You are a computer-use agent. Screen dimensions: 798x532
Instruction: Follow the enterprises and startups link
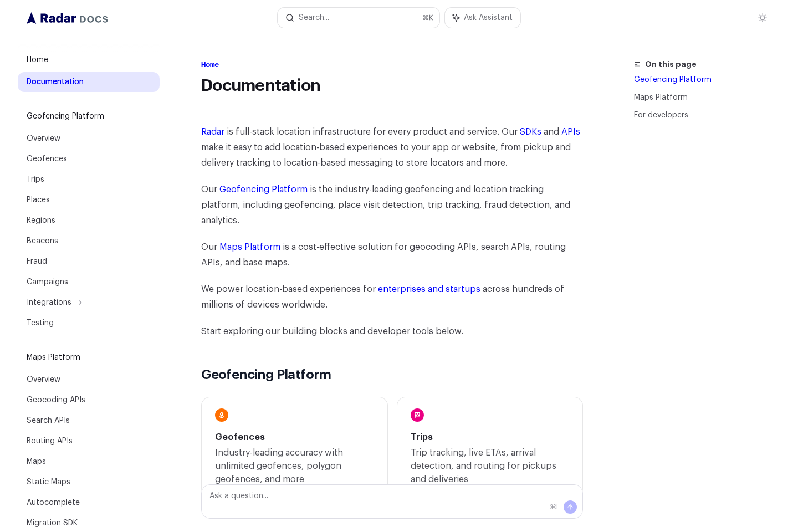click(x=429, y=289)
